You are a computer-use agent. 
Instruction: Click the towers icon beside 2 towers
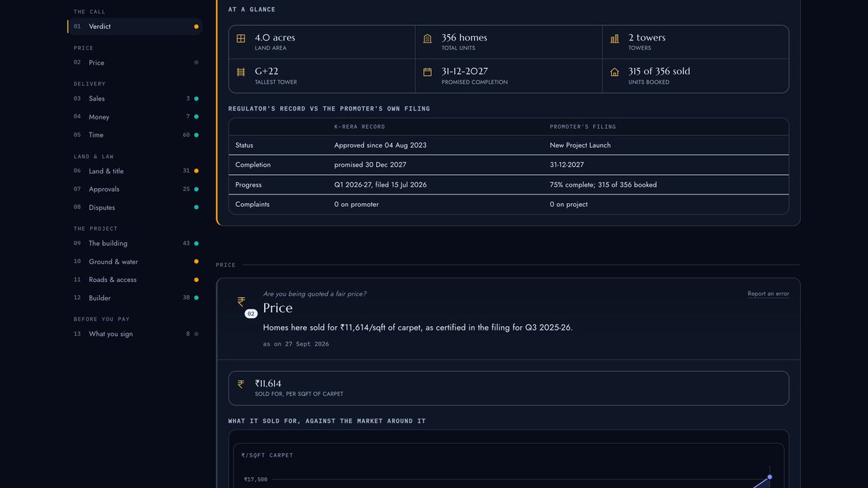pyautogui.click(x=614, y=38)
